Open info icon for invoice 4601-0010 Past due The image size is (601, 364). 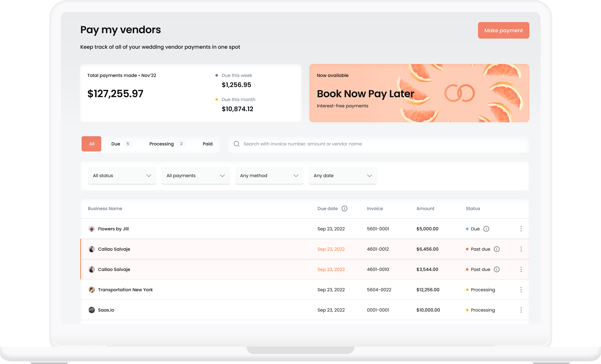(497, 269)
